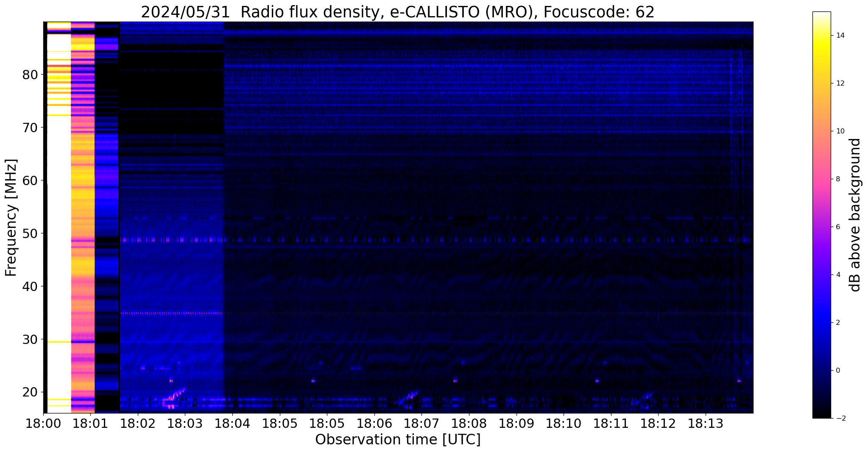
Task: Click the 18:10 time tick label
Action: (x=564, y=423)
